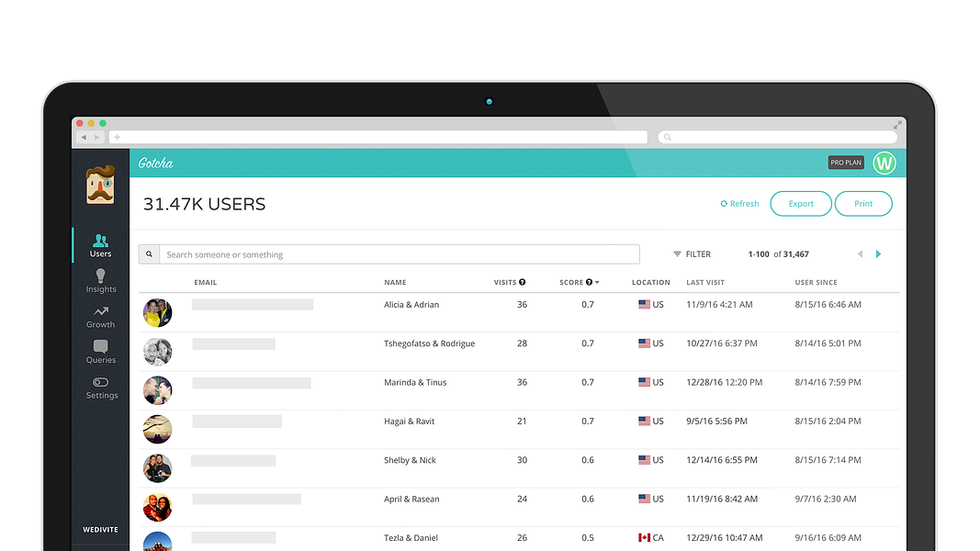
Task: Export the users list
Action: [x=801, y=204]
